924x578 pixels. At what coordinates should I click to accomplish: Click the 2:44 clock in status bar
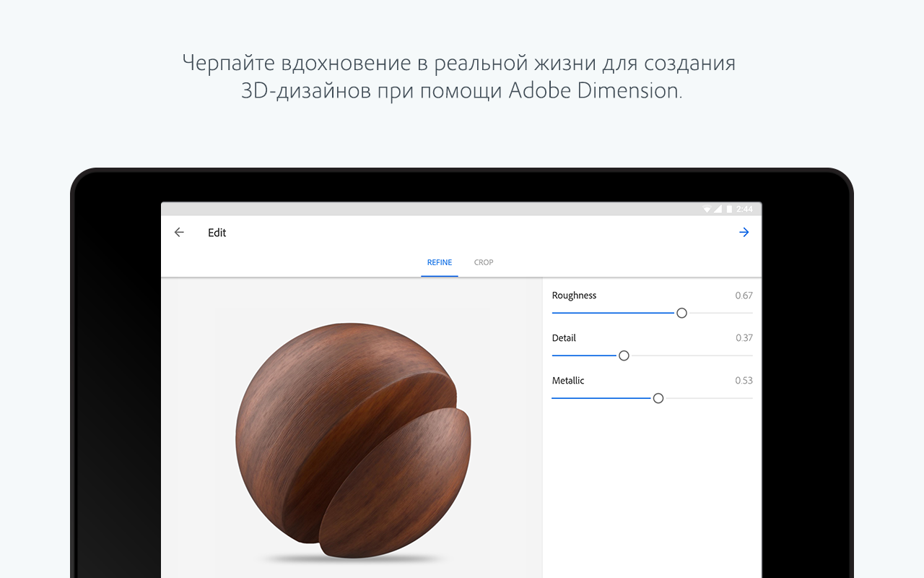744,209
